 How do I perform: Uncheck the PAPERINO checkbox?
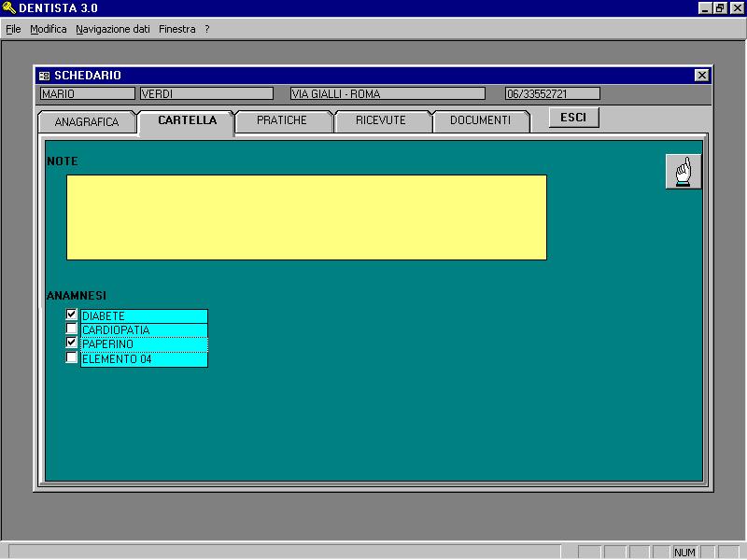pyautogui.click(x=72, y=343)
